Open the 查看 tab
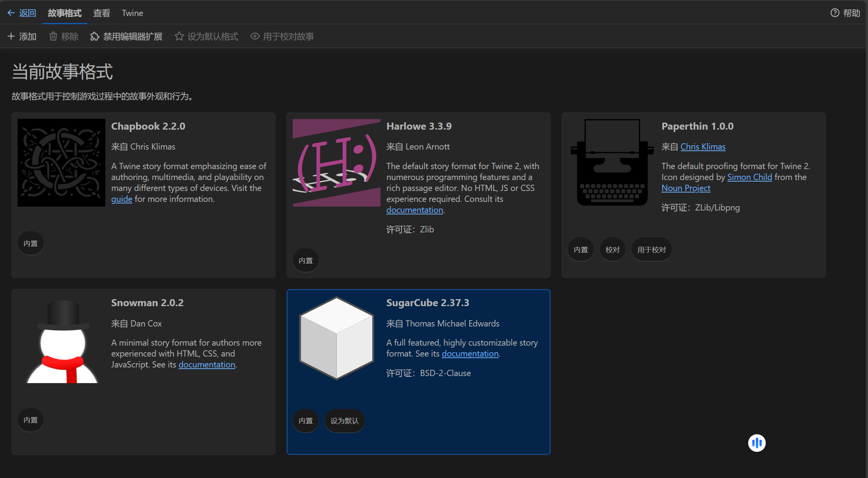Viewport: 868px width, 478px height. coord(101,13)
